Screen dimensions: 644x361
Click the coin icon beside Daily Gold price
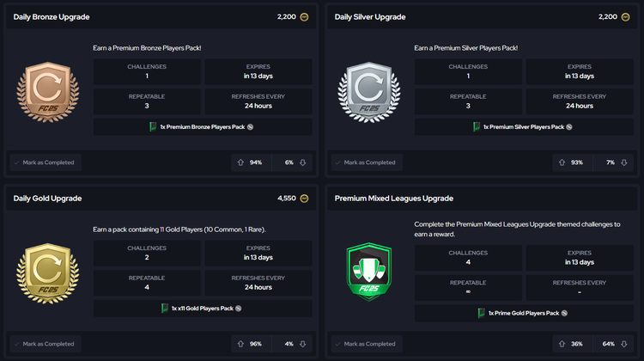pos(305,199)
